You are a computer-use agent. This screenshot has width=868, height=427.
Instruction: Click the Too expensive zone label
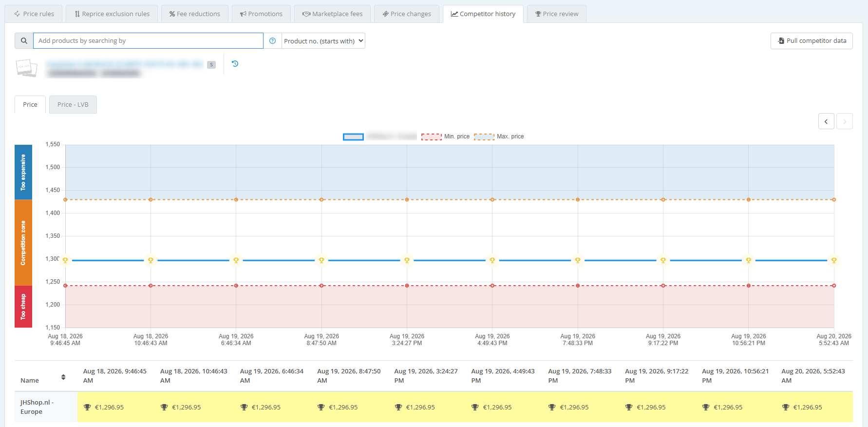(x=23, y=172)
